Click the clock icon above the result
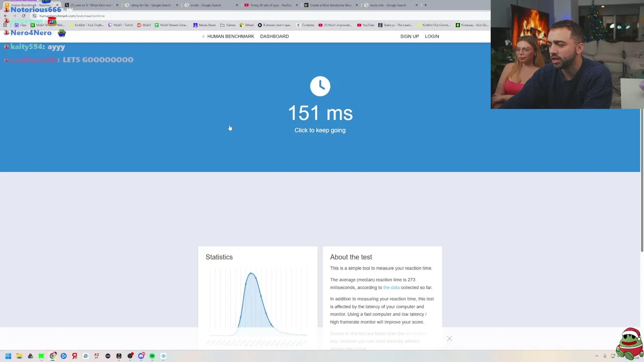 [320, 86]
